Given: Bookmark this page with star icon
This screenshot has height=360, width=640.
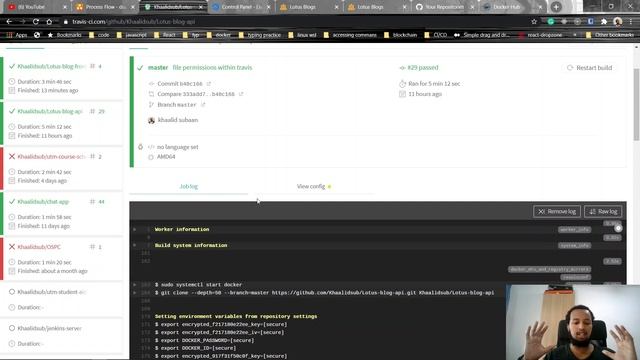Looking at the screenshot, I should (534, 22).
